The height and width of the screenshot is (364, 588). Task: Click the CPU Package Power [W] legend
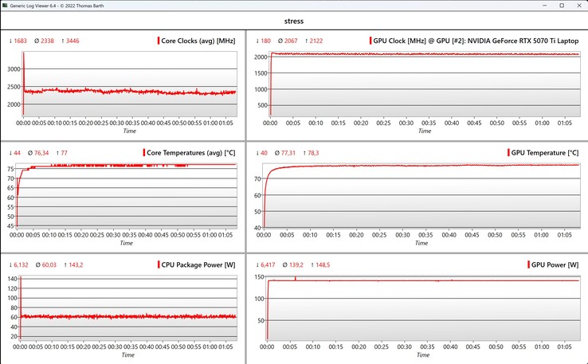coord(198,264)
